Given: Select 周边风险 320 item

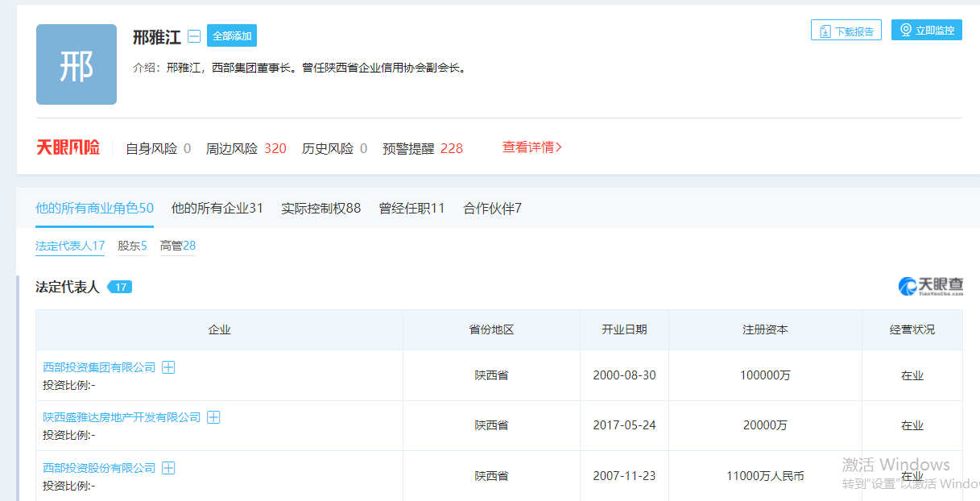Looking at the screenshot, I should 246,148.
